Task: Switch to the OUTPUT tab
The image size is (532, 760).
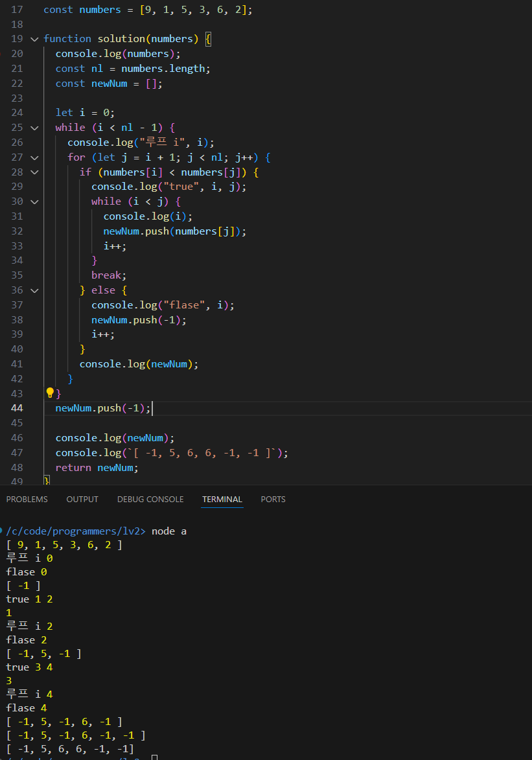Action: (x=82, y=500)
